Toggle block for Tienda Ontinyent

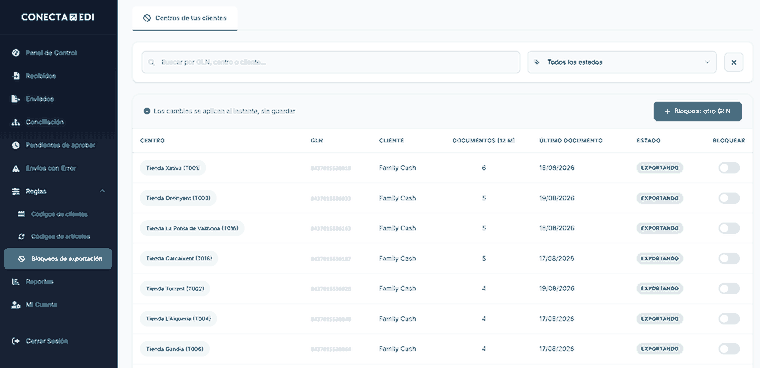[729, 198]
